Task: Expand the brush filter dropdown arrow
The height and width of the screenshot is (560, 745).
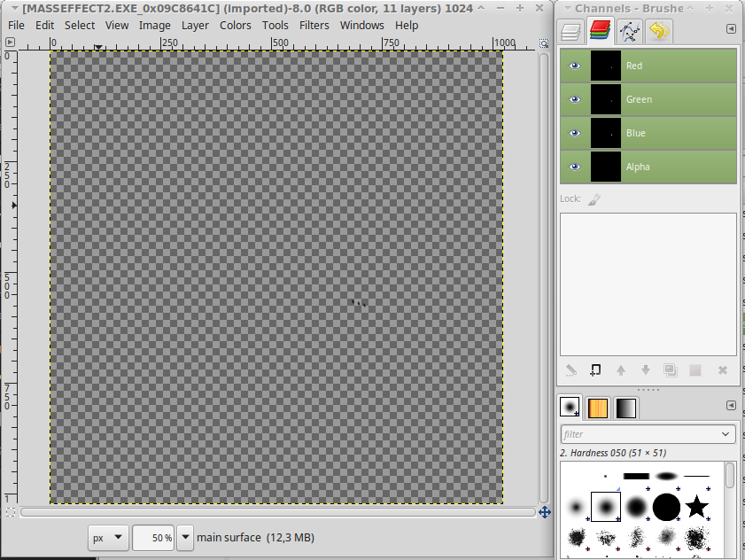Action: 726,434
